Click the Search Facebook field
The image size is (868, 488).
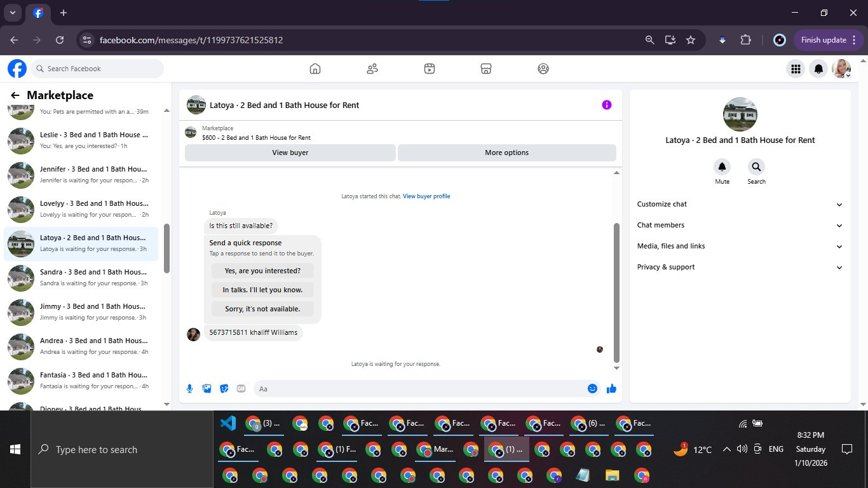click(97, 69)
